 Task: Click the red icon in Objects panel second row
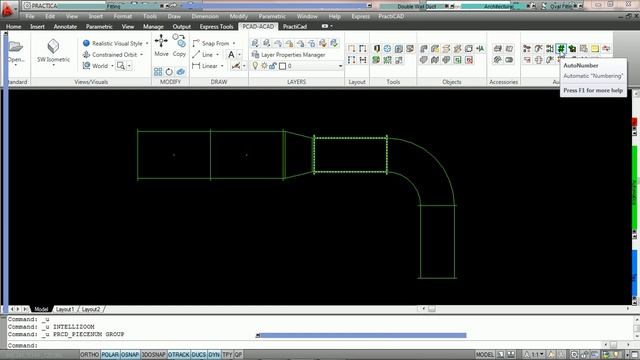[469, 60]
